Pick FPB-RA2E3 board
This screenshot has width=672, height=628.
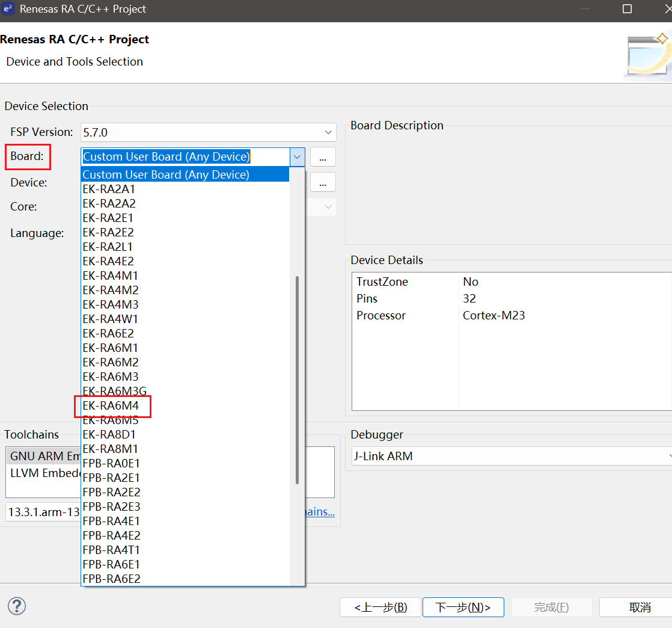click(x=185, y=507)
